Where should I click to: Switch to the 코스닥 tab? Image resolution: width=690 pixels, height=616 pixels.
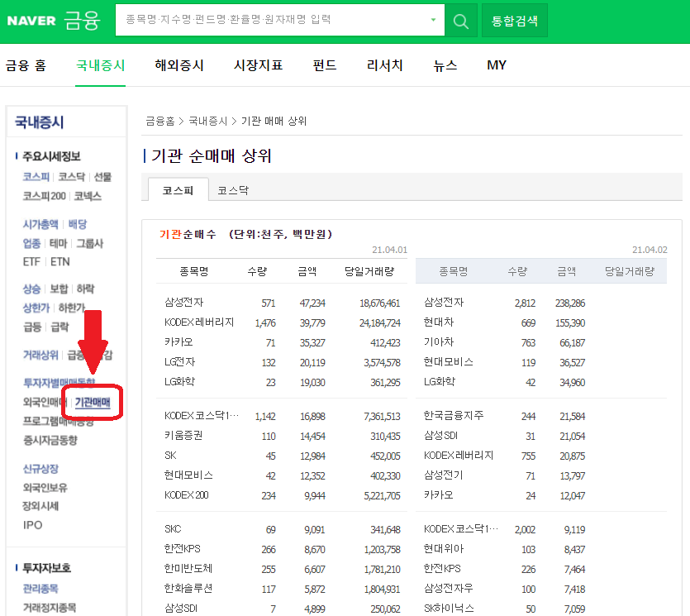point(233,190)
